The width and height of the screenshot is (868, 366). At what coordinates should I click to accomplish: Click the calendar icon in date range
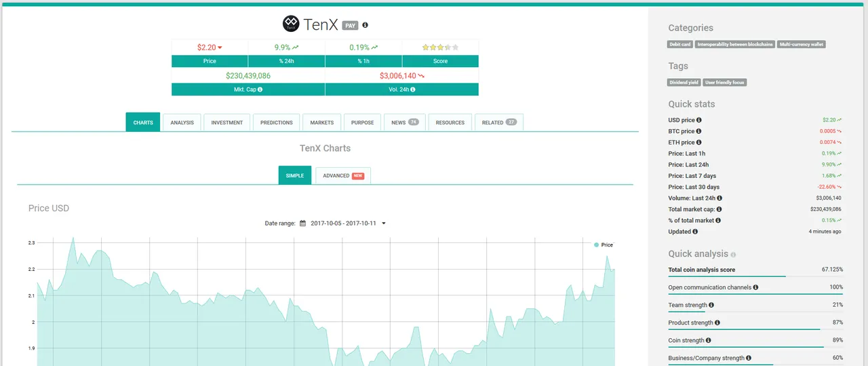[x=303, y=223]
